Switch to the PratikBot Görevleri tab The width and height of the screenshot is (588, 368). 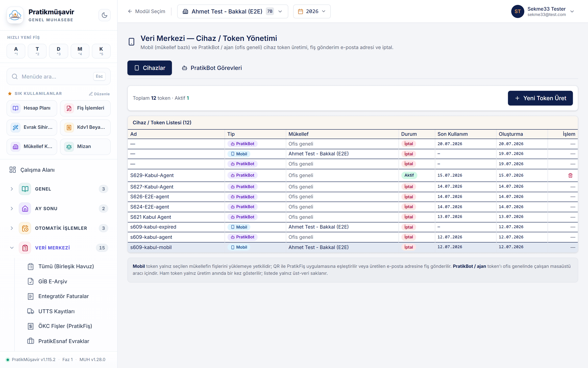pos(212,68)
